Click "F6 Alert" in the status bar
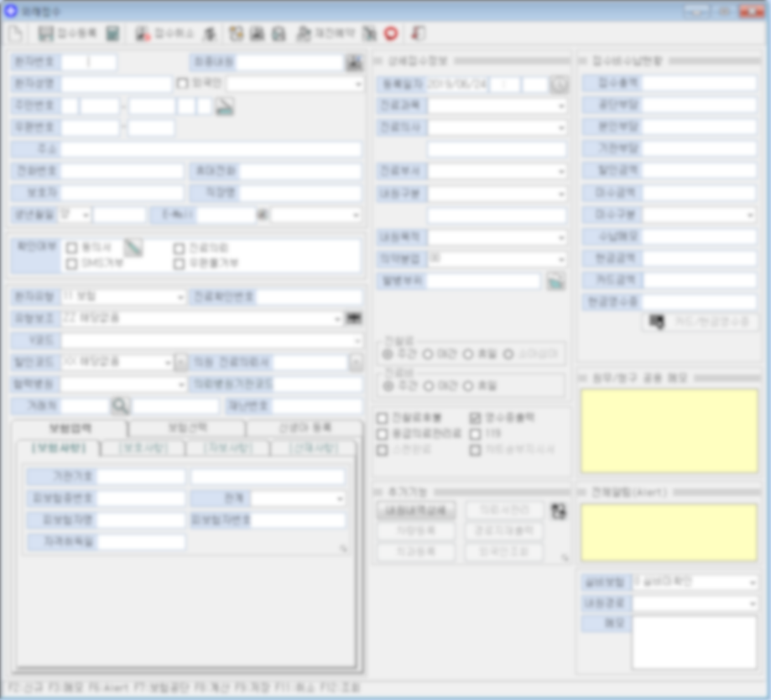Screen dimensions: 771x700 click(x=110, y=687)
